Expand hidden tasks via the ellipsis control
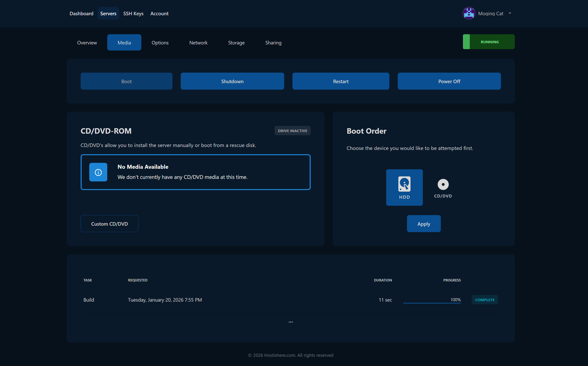The height and width of the screenshot is (366, 588). [x=290, y=322]
